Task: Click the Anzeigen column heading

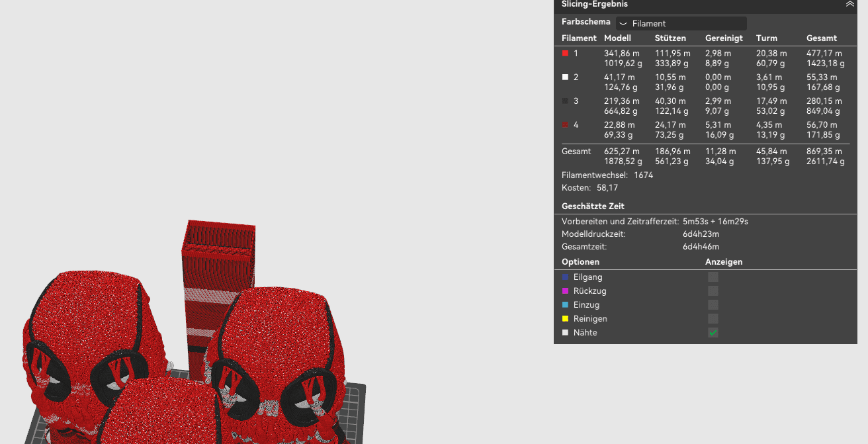Action: (x=724, y=262)
